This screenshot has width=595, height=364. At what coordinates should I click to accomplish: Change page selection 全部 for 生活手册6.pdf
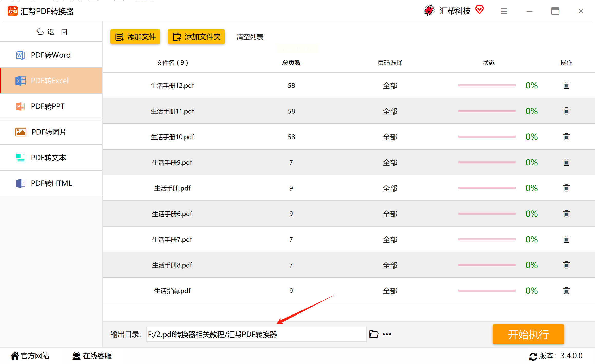pyautogui.click(x=390, y=214)
